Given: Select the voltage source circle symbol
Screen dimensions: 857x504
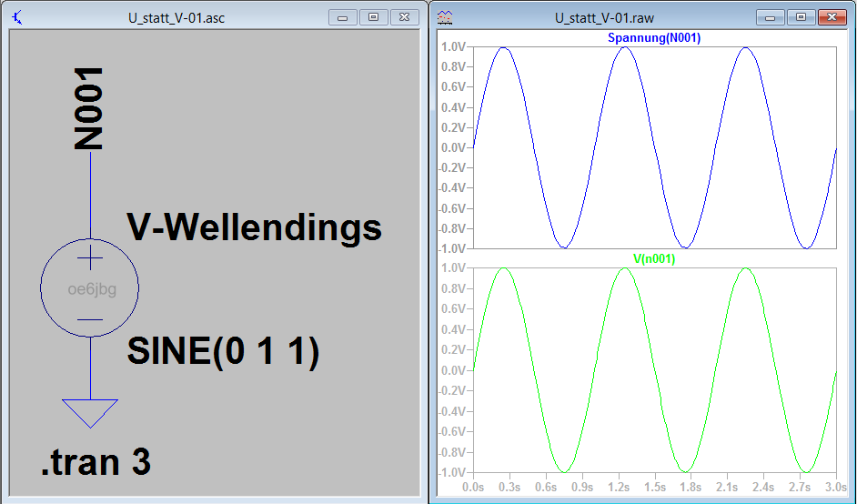Looking at the screenshot, I should click(90, 287).
